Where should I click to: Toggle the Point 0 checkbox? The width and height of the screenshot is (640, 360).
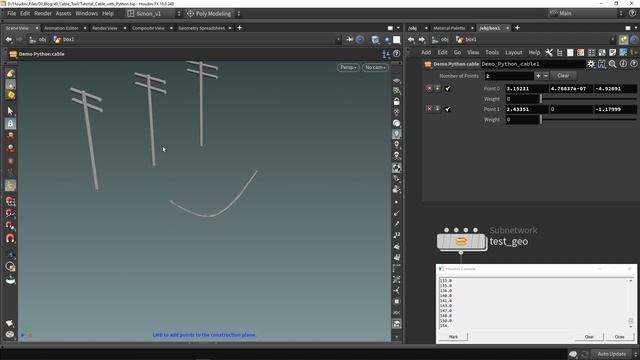pos(448,89)
